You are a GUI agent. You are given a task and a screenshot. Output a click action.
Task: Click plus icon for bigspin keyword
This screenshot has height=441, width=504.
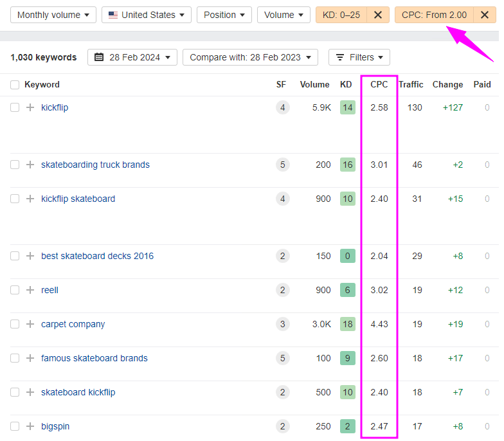(30, 426)
